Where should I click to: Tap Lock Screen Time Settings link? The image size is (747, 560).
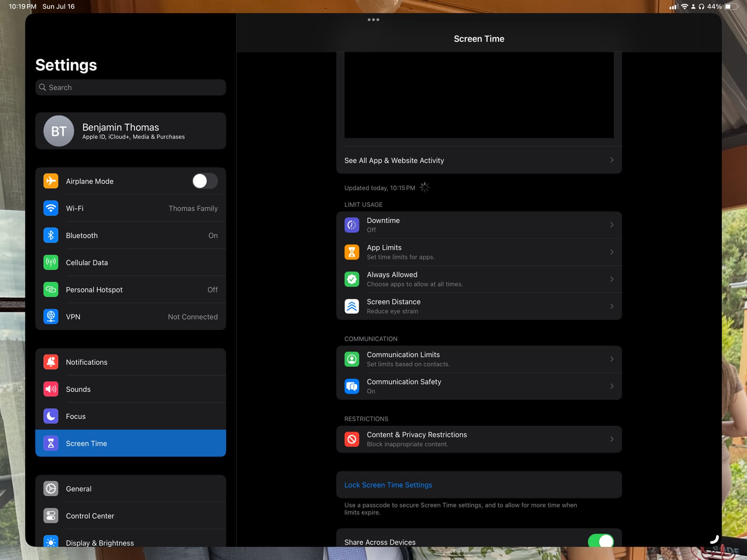pyautogui.click(x=388, y=485)
